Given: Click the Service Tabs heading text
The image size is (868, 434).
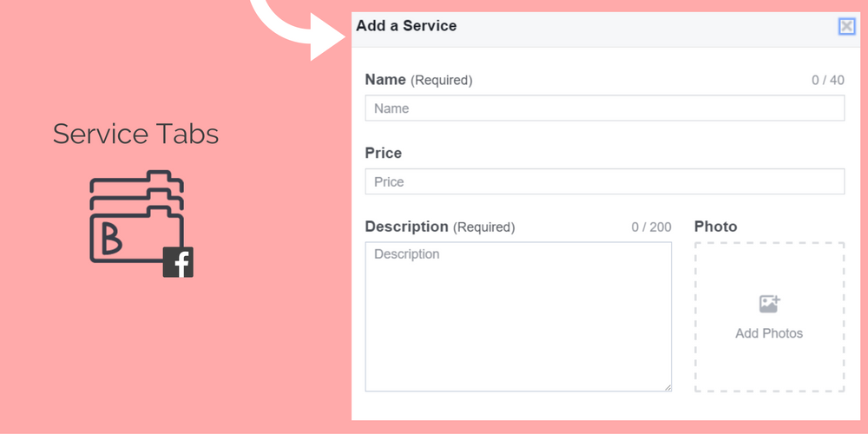Looking at the screenshot, I should click(x=135, y=134).
